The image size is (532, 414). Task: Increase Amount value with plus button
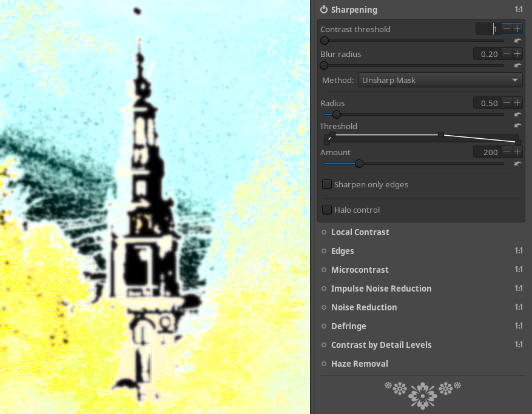coord(517,152)
